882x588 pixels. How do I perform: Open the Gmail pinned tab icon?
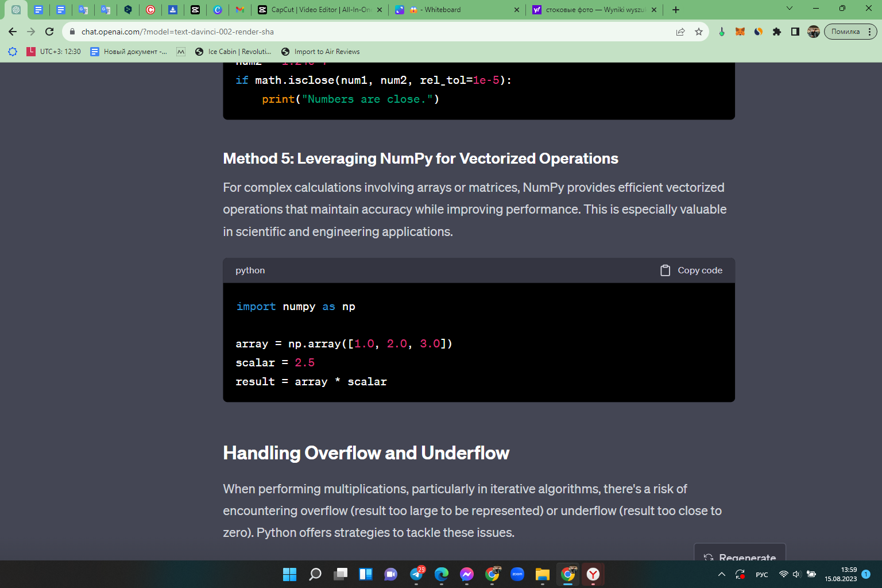pyautogui.click(x=240, y=10)
